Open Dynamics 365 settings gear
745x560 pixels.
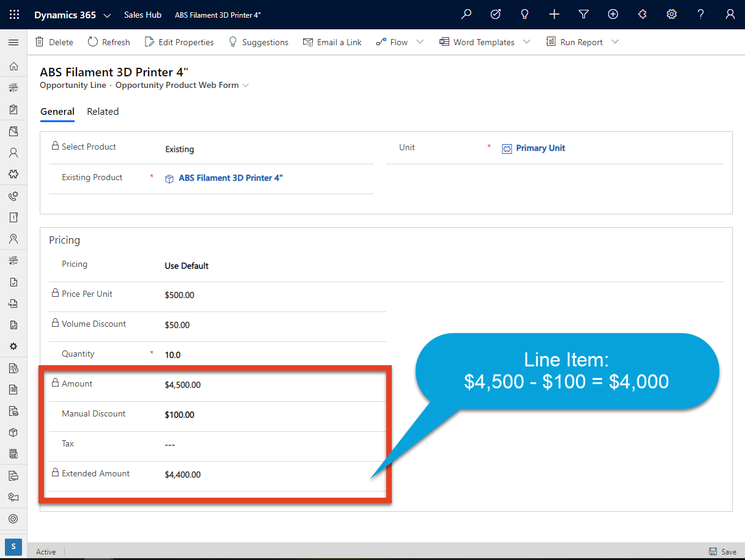tap(671, 14)
